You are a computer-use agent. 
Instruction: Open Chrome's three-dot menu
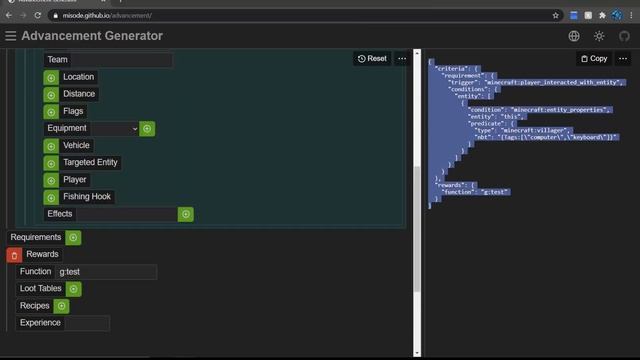[631, 16]
